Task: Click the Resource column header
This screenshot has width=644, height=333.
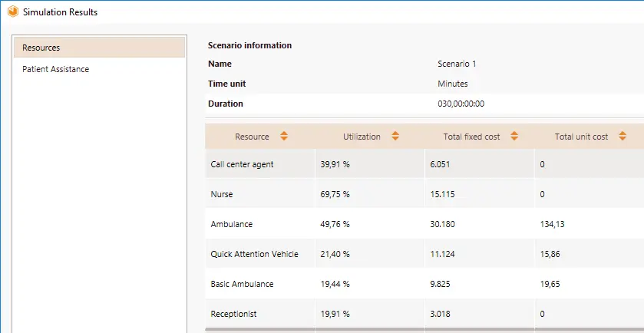Action: click(x=260, y=137)
